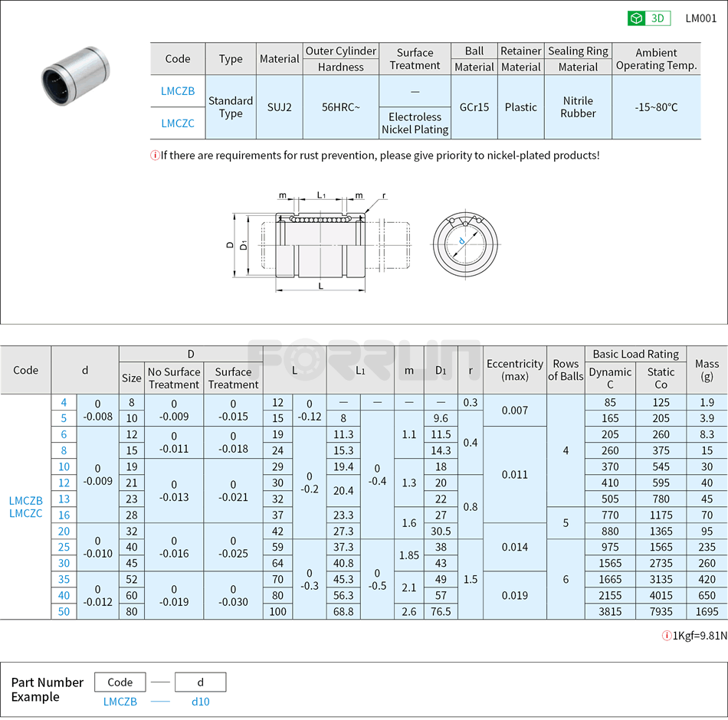Image resolution: width=728 pixels, height=720 pixels.
Task: Click the L value 100
Action: pyautogui.click(x=277, y=612)
